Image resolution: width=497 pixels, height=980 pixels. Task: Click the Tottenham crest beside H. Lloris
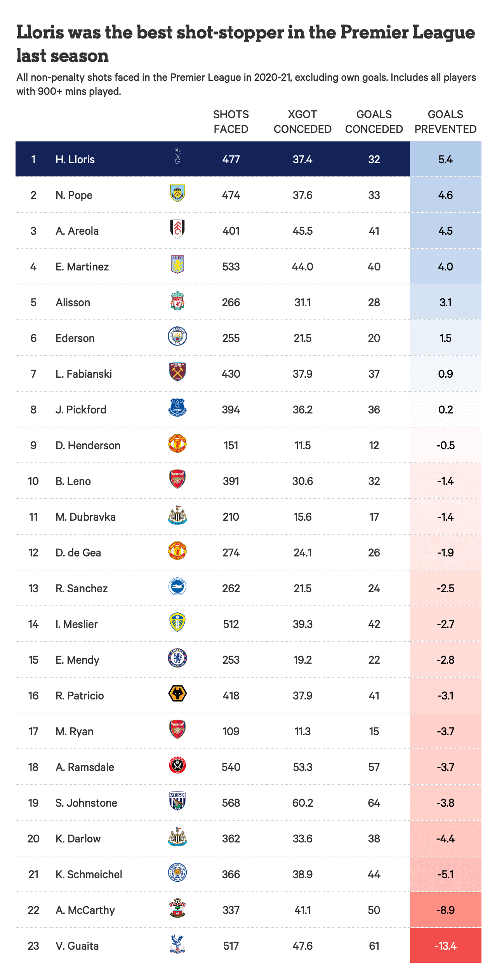177,157
